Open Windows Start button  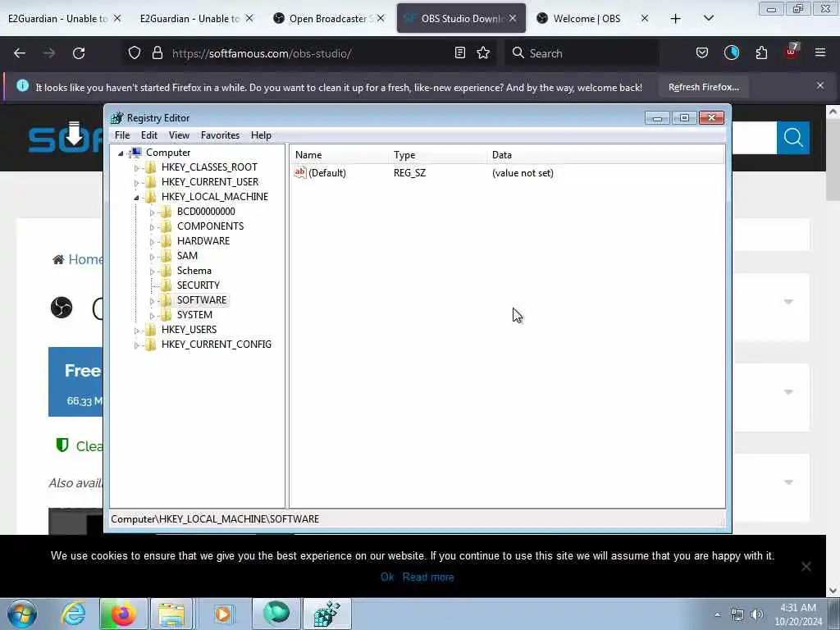point(22,614)
